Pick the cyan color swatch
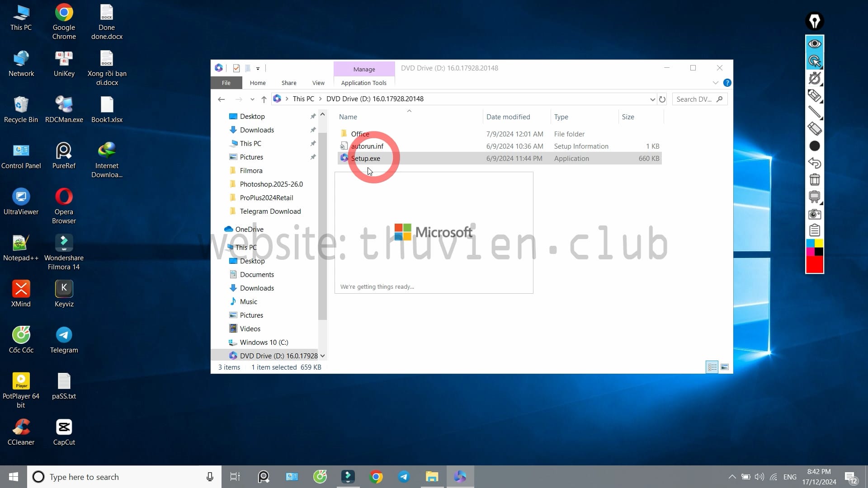868x488 pixels. tap(810, 244)
